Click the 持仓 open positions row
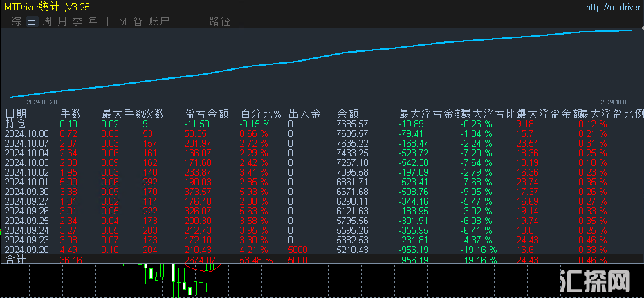Image resolution: width=644 pixels, height=298 pixels. point(15,123)
